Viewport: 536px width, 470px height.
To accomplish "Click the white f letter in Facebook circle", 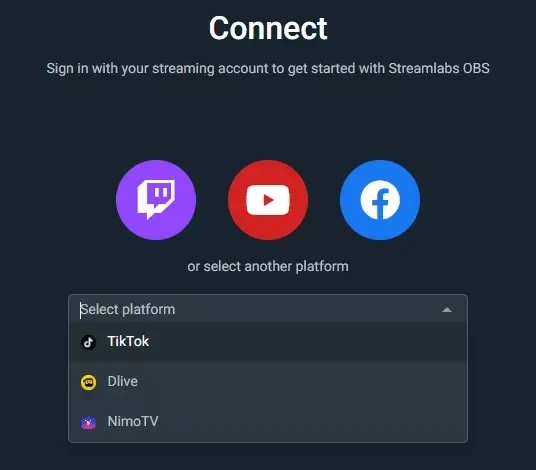I will point(380,200).
